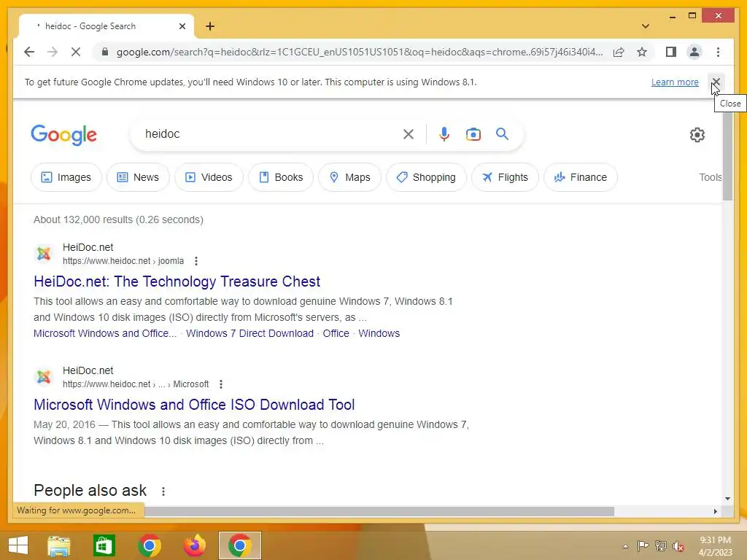Filter results by Maps
Screen dimensions: 747x560
[x=349, y=177]
